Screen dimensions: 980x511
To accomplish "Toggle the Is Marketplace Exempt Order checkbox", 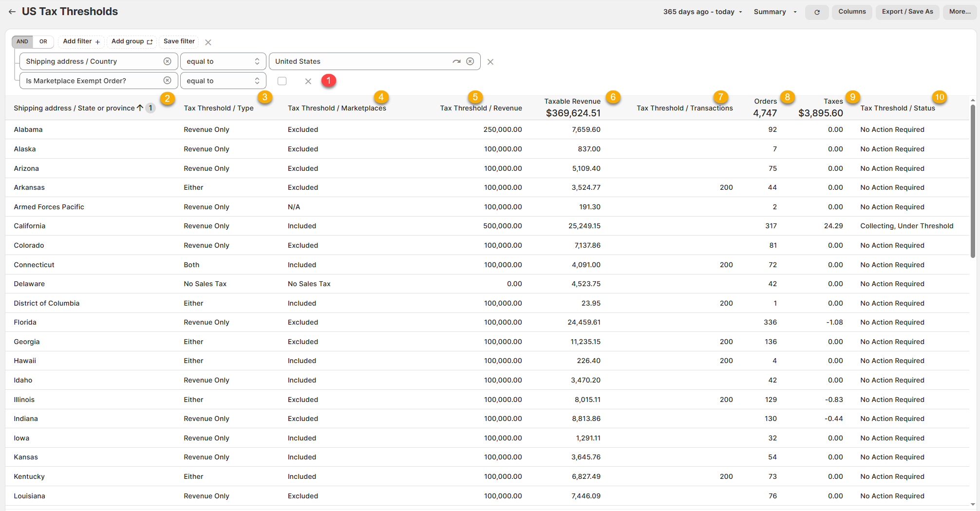I will click(282, 81).
